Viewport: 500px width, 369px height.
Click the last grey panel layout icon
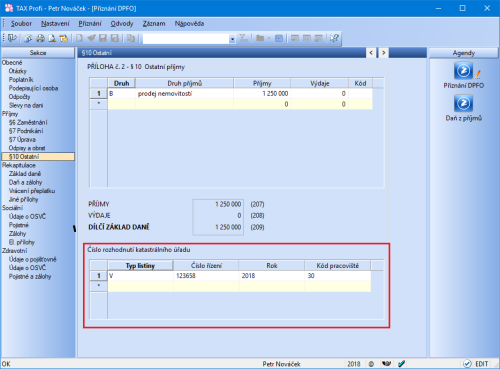pos(319,38)
